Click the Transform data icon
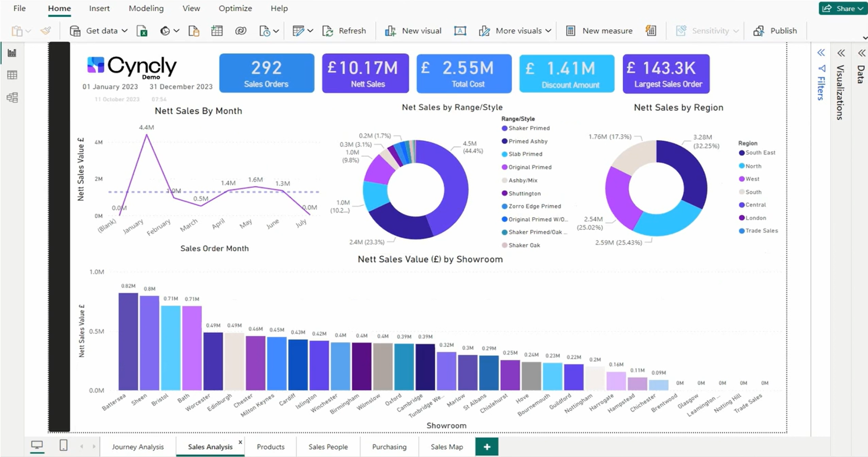 pos(298,31)
